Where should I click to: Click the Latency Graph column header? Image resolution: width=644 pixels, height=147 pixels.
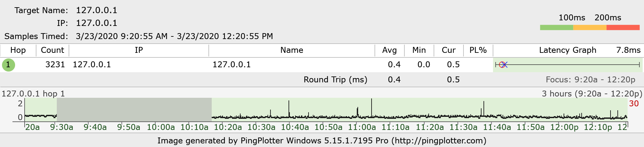568,50
